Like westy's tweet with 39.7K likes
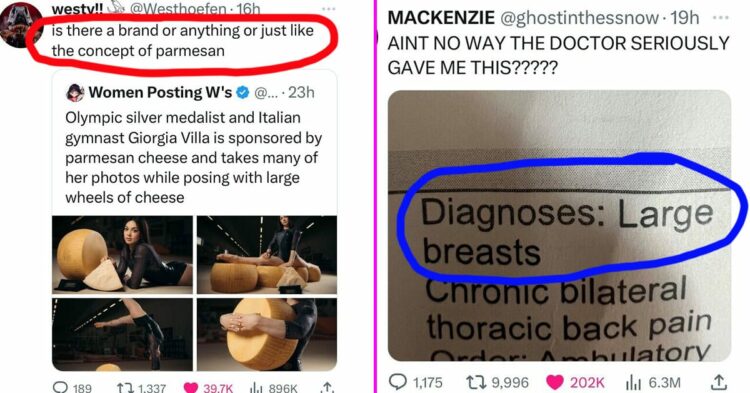This screenshot has height=393, width=750. 208,387
